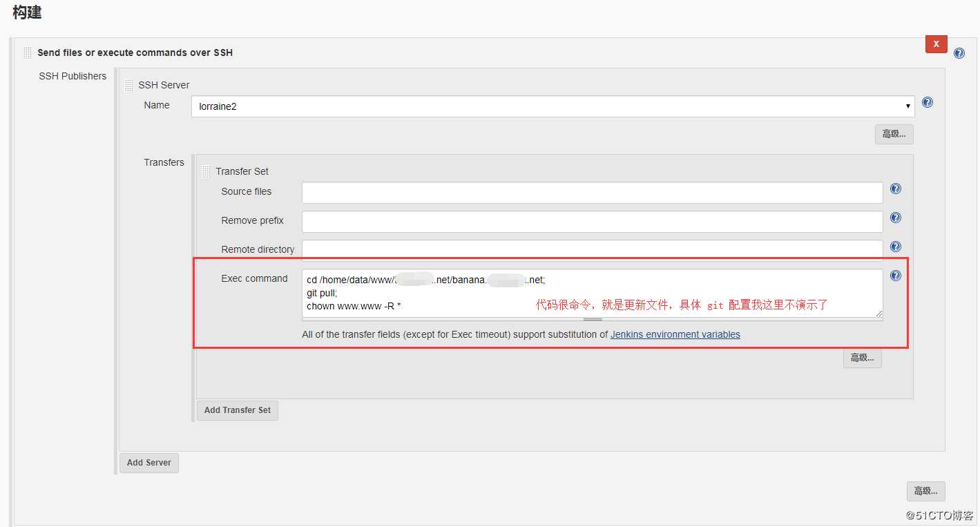
Task: Click 'chown www.www -R *' command line
Action: pyautogui.click(x=354, y=306)
